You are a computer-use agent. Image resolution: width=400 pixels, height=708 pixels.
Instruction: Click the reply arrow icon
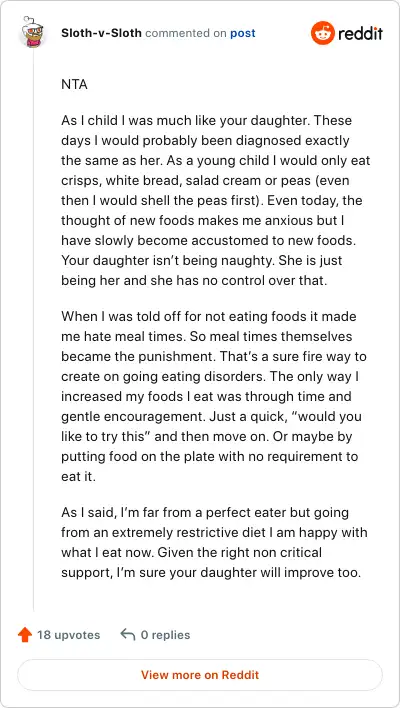(128, 635)
